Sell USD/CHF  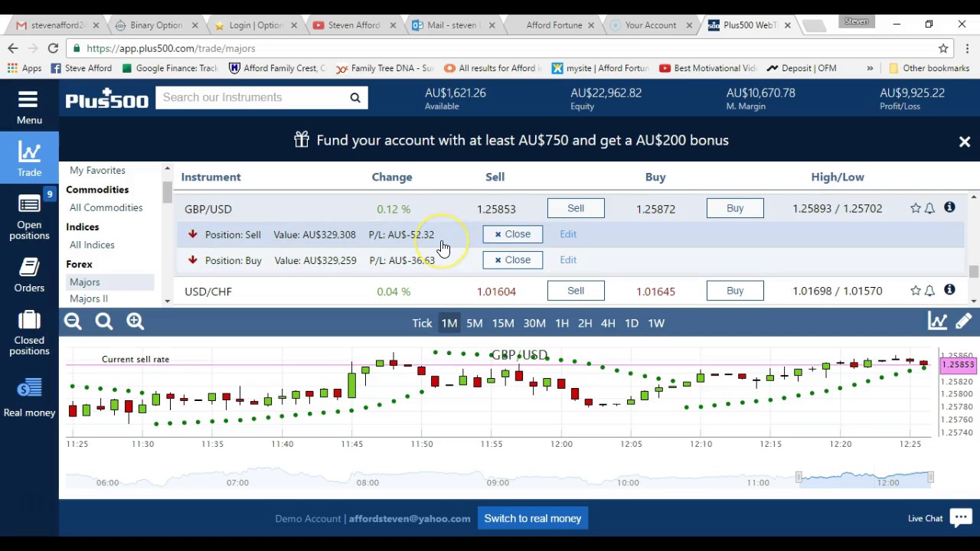pyautogui.click(x=576, y=291)
